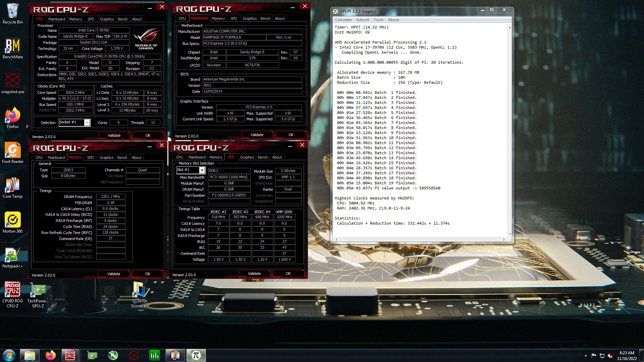644x362 pixels.
Task: Open the Submit menu in GPUPI
Action: (x=362, y=20)
